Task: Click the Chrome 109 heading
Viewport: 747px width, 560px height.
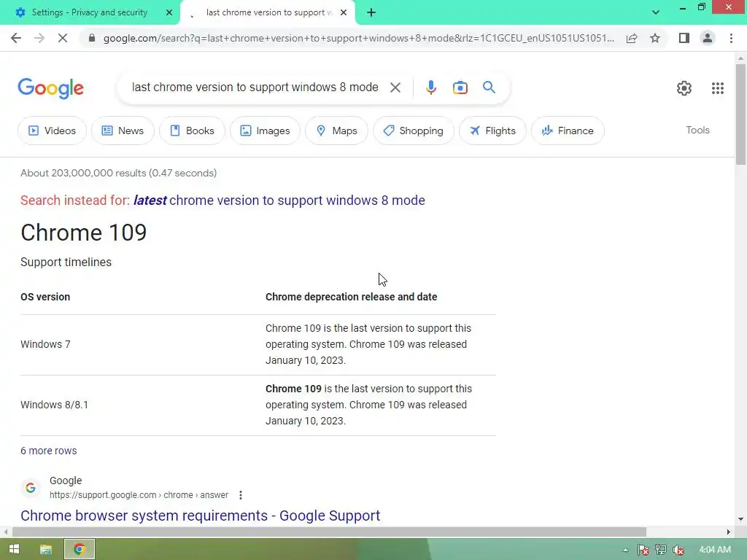Action: [x=84, y=233]
